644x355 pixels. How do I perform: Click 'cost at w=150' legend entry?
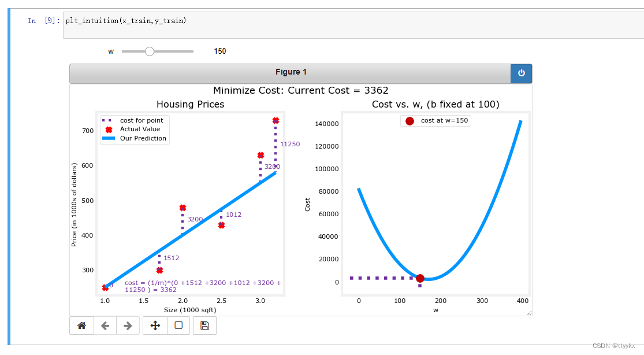pos(436,120)
